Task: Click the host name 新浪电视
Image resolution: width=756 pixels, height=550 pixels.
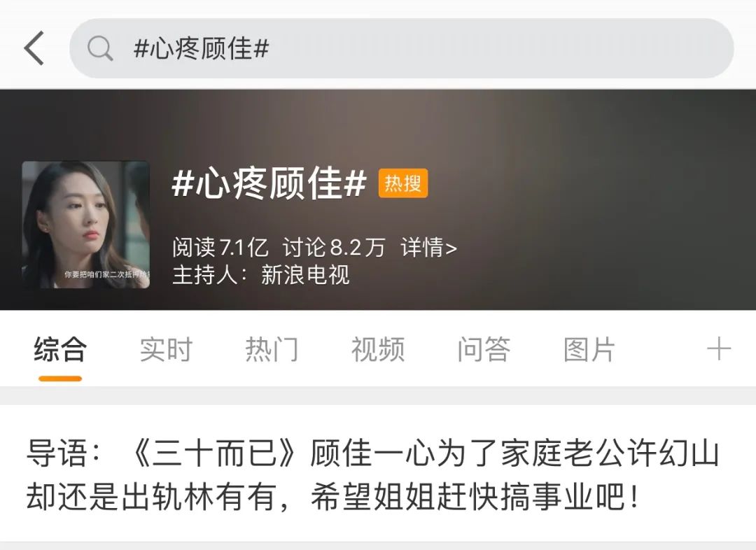Action: [x=305, y=275]
